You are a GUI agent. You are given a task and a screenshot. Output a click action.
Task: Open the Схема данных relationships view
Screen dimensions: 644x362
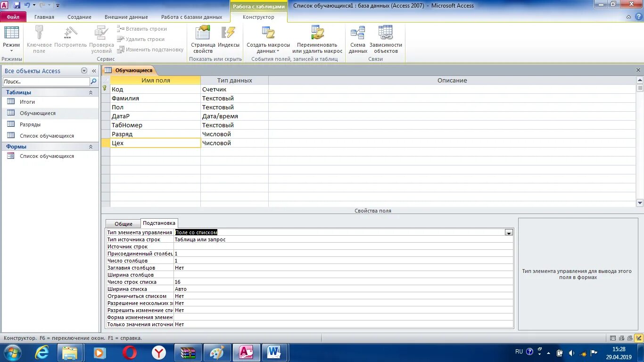coord(358,39)
